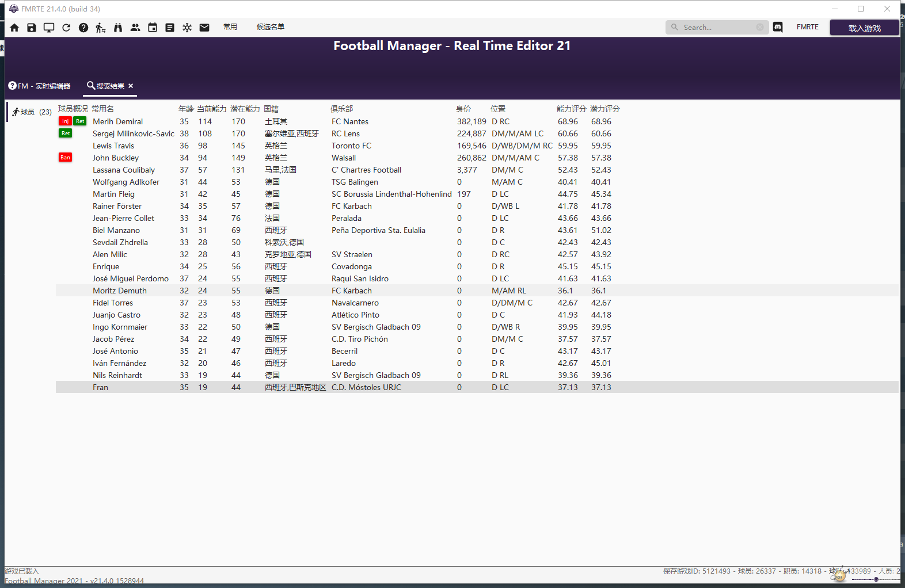Select player row Merih Demiral
The width and height of the screenshot is (905, 588).
[477, 121]
